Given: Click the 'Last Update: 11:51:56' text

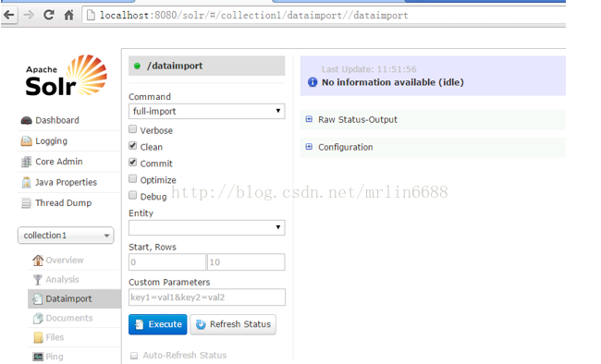Looking at the screenshot, I should coord(369,69).
